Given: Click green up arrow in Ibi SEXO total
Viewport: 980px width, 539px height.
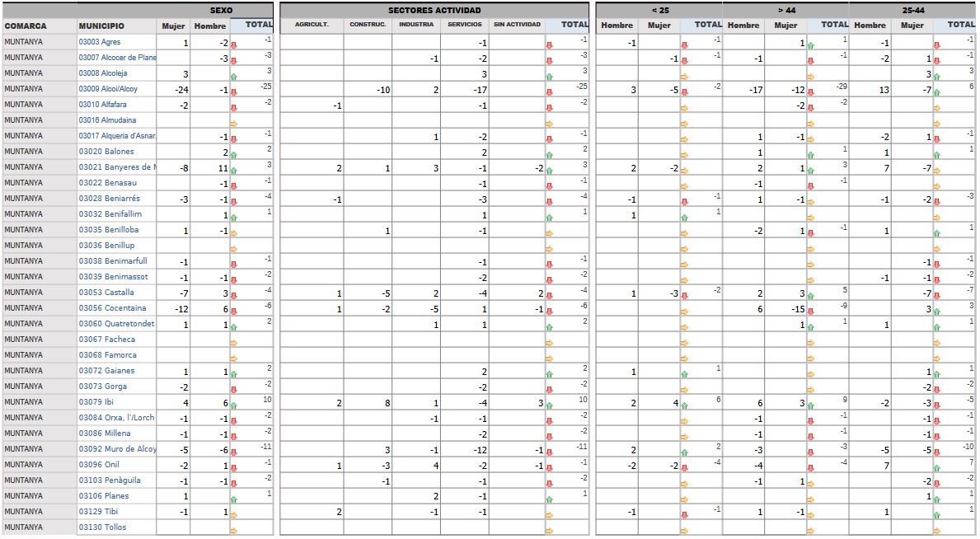Looking at the screenshot, I should [234, 405].
